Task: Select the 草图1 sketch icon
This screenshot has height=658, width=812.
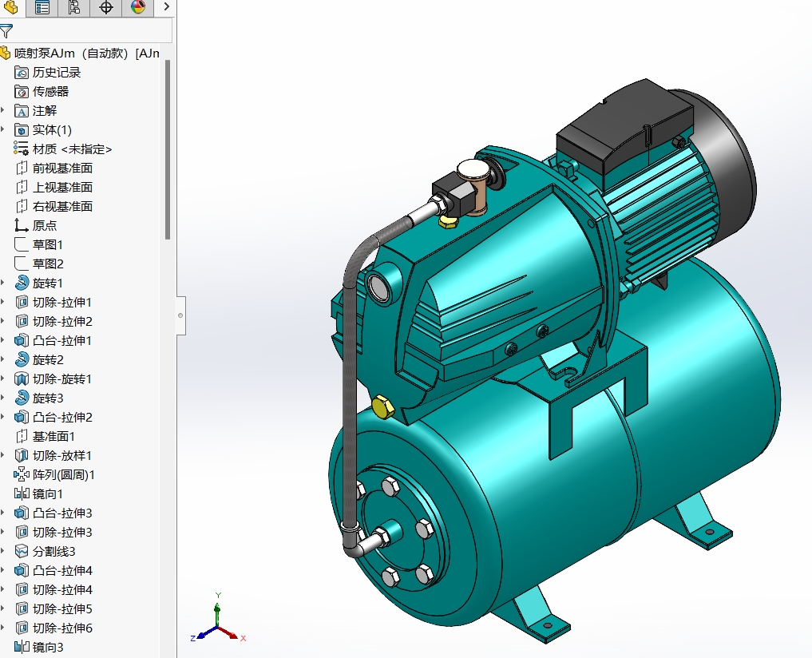Action: 22,244
